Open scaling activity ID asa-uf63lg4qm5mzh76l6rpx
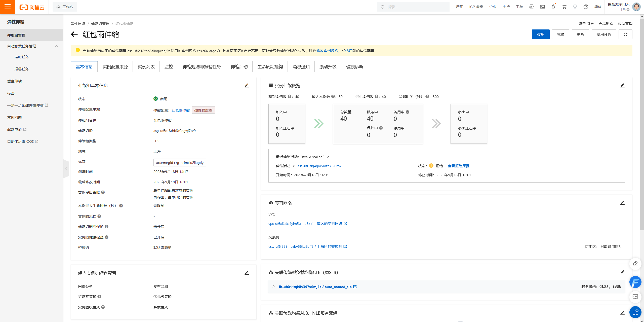 coord(319,166)
